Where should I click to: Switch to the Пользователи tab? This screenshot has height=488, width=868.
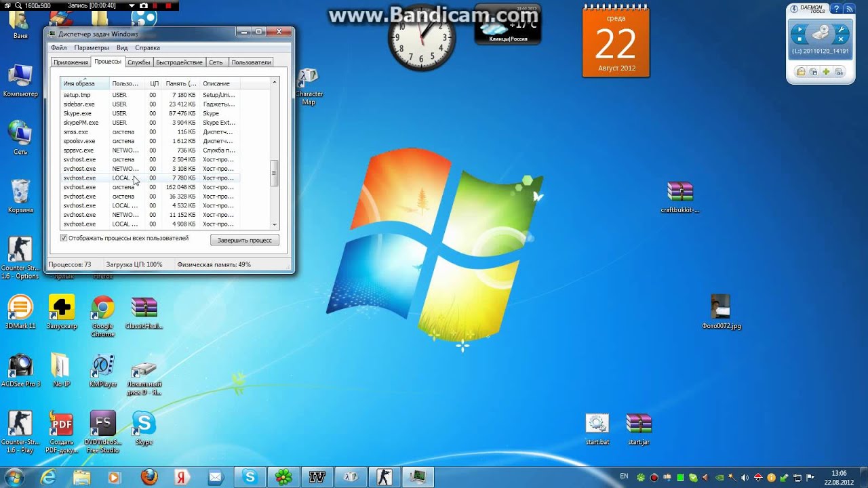251,62
